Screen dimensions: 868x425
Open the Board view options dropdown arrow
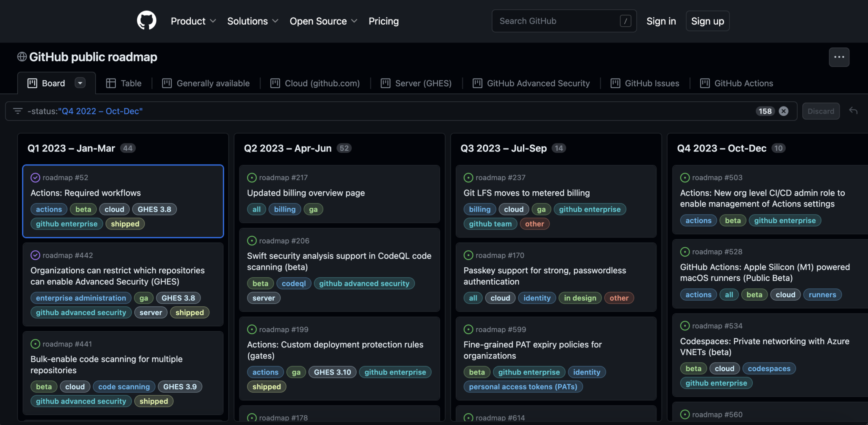80,83
